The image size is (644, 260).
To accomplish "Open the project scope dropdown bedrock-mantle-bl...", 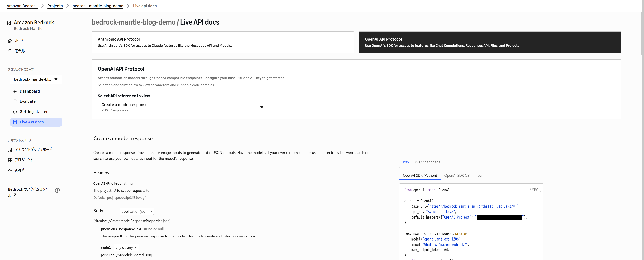I will [36, 79].
